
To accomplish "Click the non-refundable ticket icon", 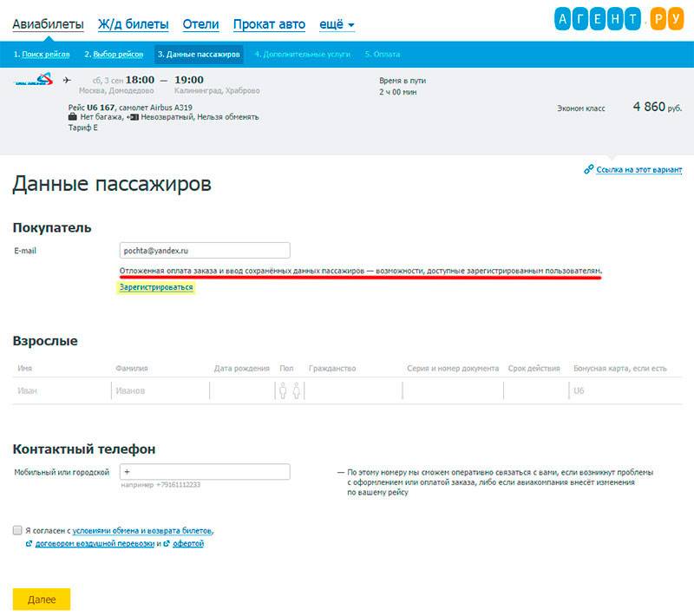I will click(x=133, y=117).
